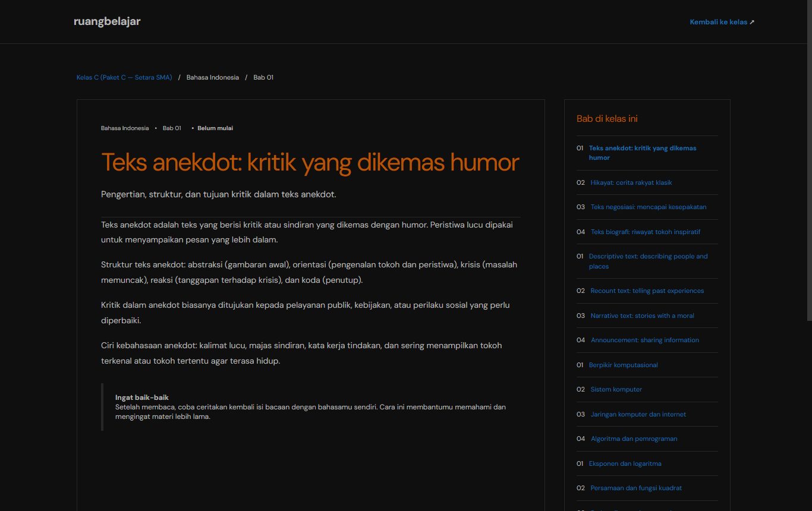Viewport: 812px width, 511px height.
Task: Click the Belum mulai status label
Action: pos(215,128)
